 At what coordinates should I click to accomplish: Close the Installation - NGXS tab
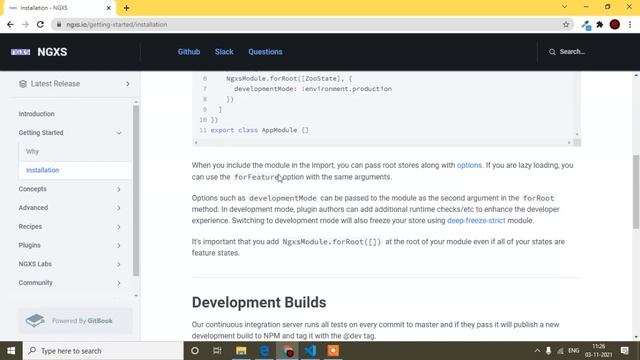pos(109,8)
